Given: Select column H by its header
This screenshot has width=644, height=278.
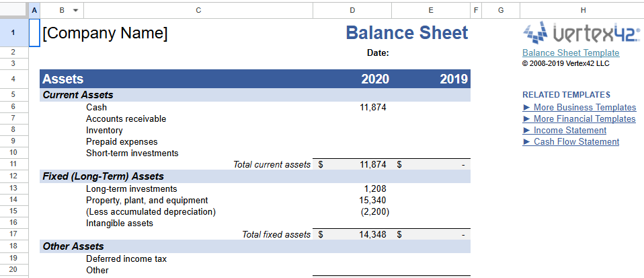Looking at the screenshot, I should pyautogui.click(x=582, y=10).
